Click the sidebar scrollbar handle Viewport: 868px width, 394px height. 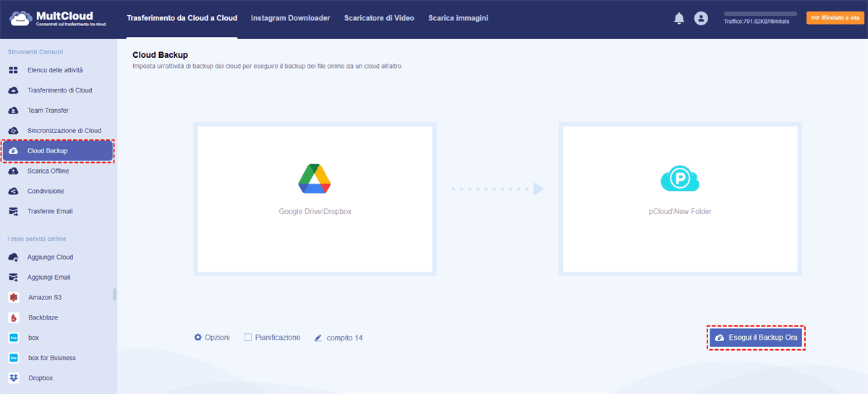pos(114,294)
